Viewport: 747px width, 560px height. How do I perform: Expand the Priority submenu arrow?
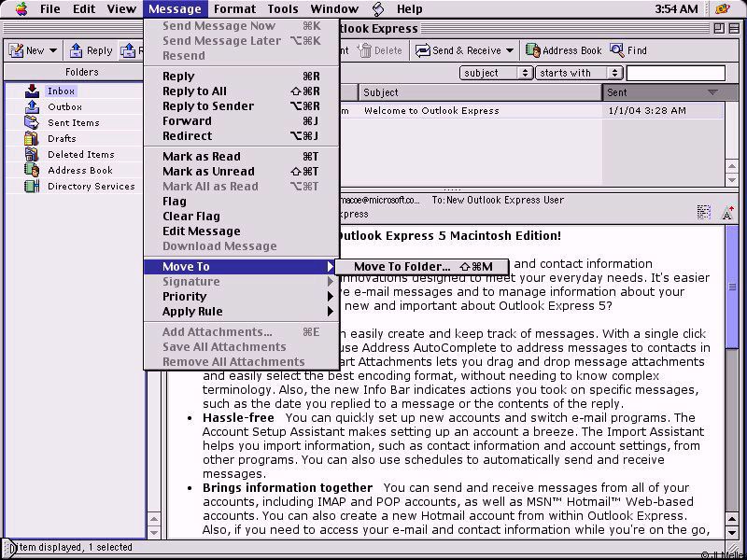point(331,296)
